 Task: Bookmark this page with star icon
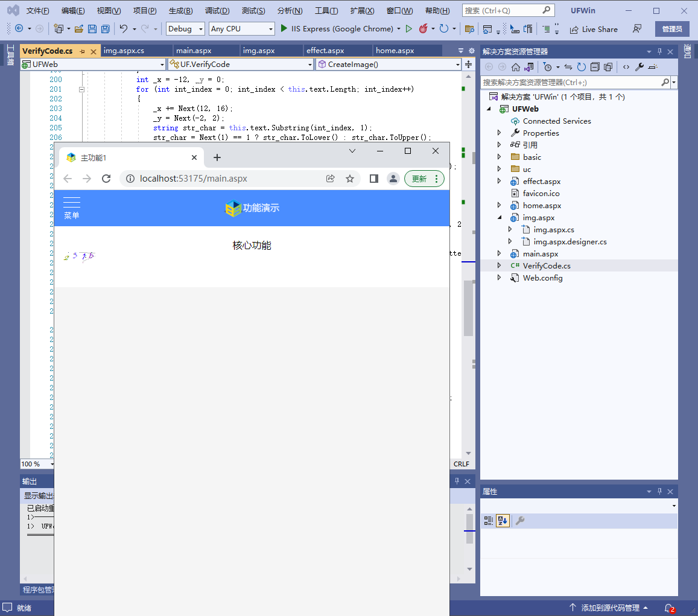pyautogui.click(x=350, y=179)
